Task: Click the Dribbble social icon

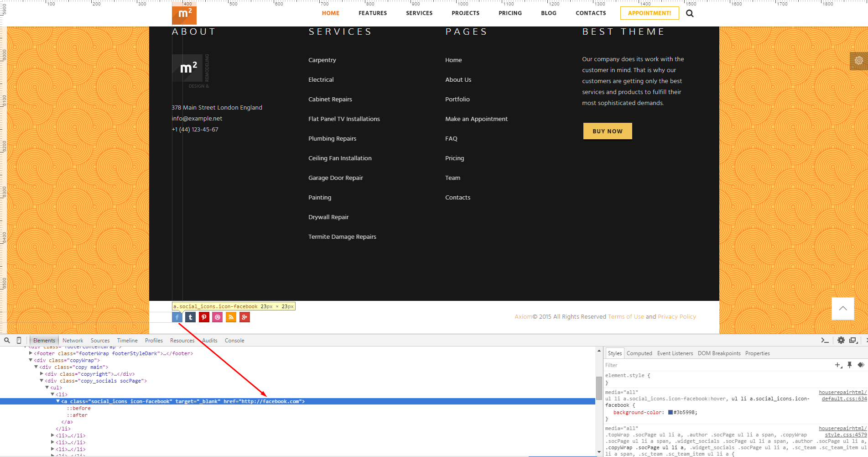Action: click(218, 317)
